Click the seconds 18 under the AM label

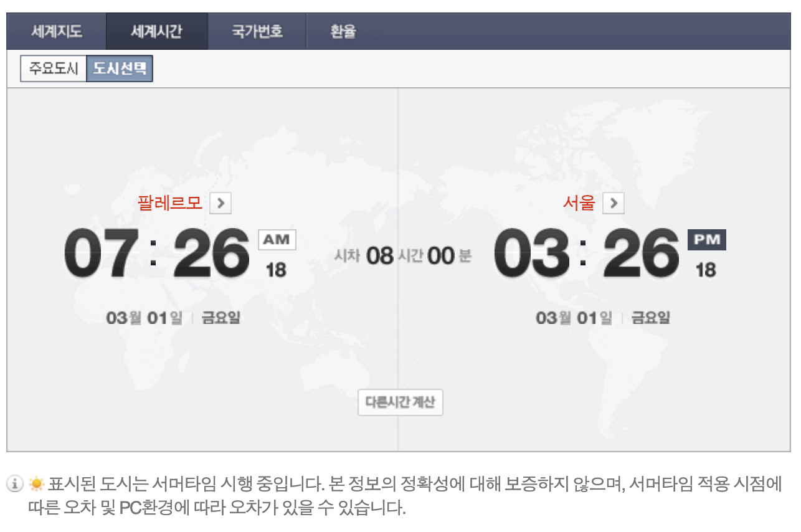pyautogui.click(x=276, y=270)
